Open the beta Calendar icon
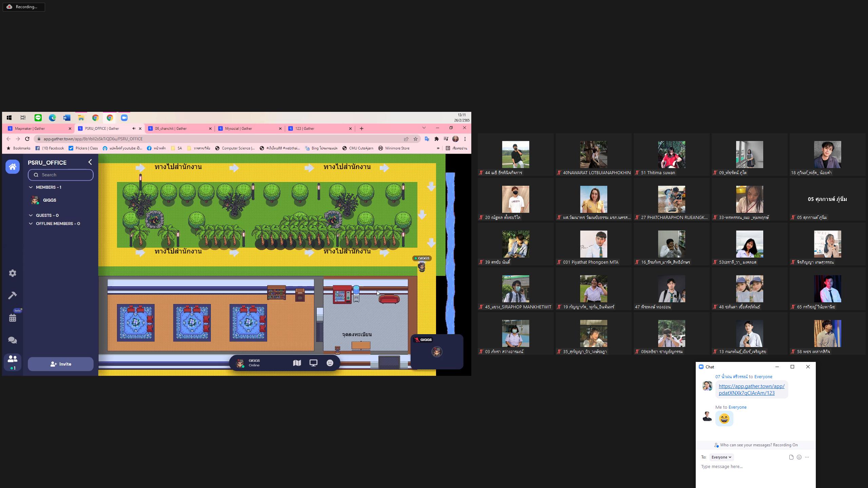868x488 pixels. click(x=13, y=318)
